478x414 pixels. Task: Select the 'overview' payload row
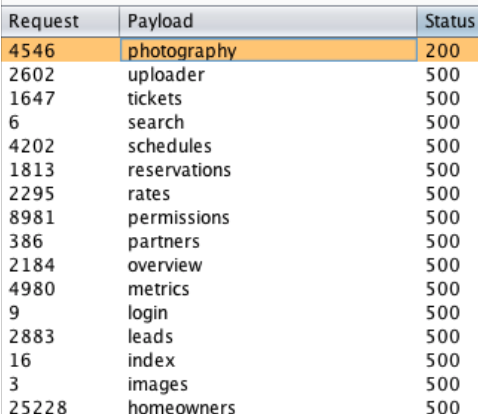point(240,265)
